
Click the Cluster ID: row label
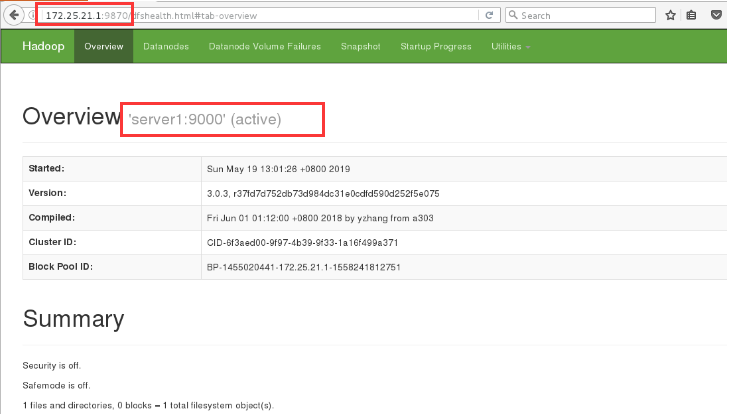click(x=52, y=242)
